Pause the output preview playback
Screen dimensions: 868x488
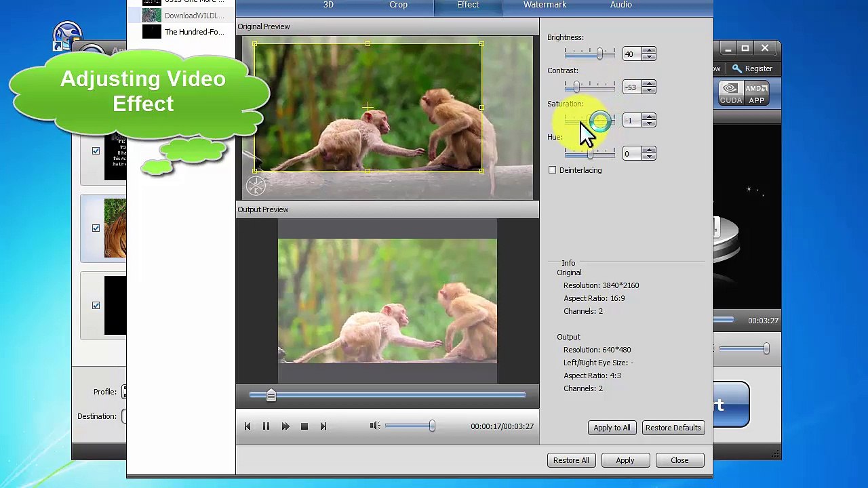pyautogui.click(x=266, y=426)
